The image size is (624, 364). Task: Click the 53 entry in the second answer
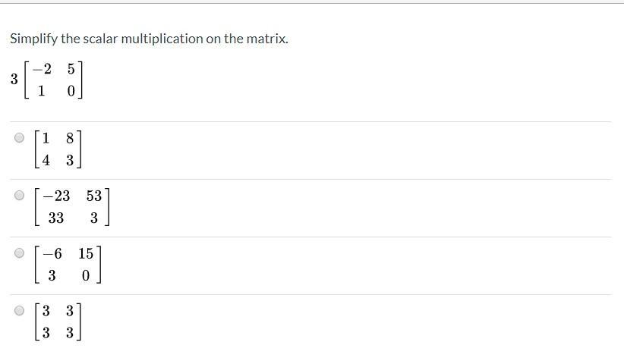pyautogui.click(x=94, y=196)
